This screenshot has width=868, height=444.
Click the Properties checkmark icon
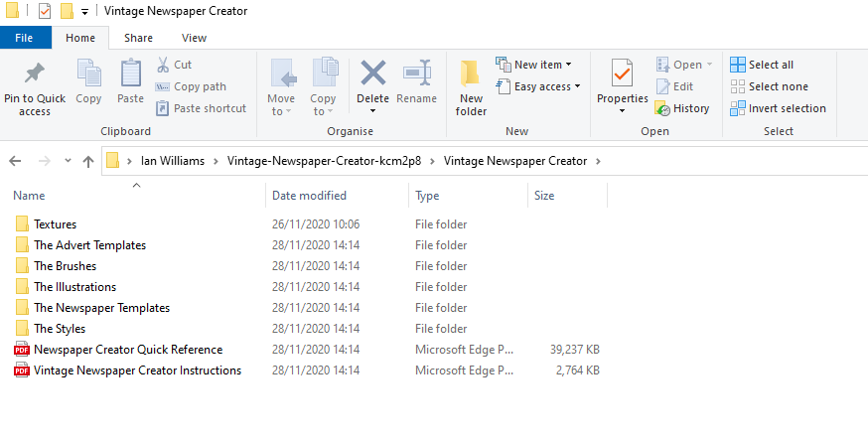(623, 74)
